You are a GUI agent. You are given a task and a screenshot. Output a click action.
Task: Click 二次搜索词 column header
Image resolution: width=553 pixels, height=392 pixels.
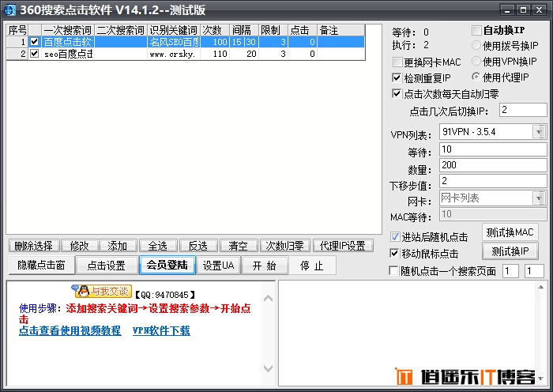[x=121, y=30]
